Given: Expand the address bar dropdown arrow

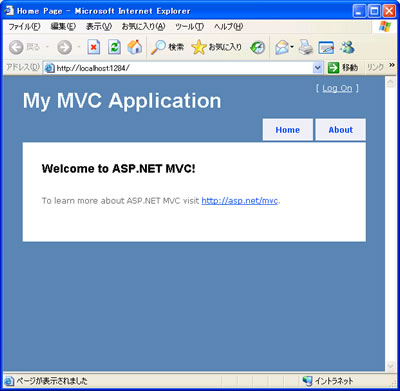Looking at the screenshot, I should click(318, 68).
